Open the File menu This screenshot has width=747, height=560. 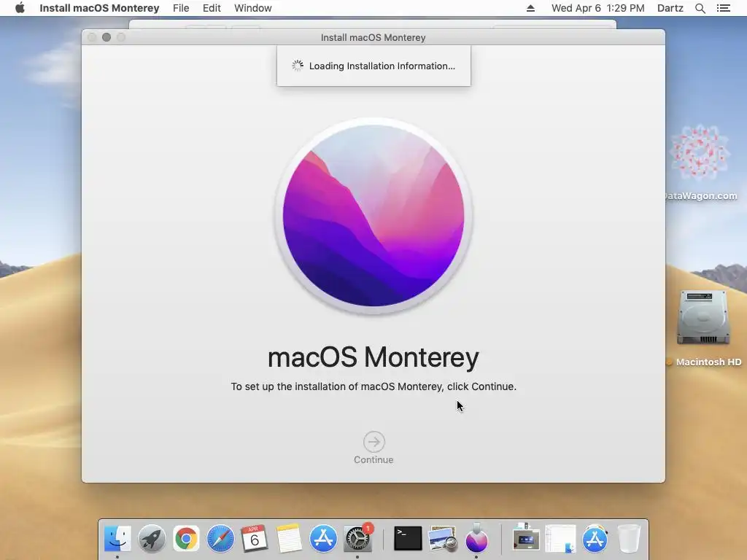coord(181,8)
